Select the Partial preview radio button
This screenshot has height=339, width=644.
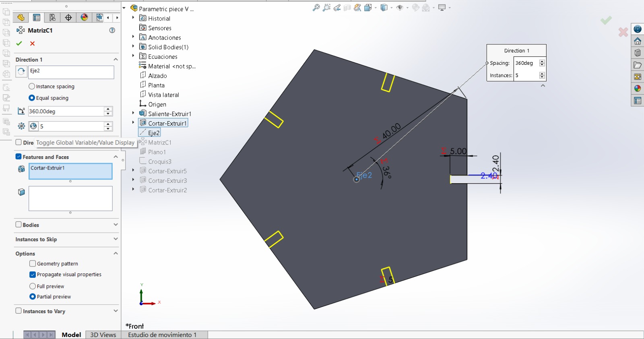[33, 297]
